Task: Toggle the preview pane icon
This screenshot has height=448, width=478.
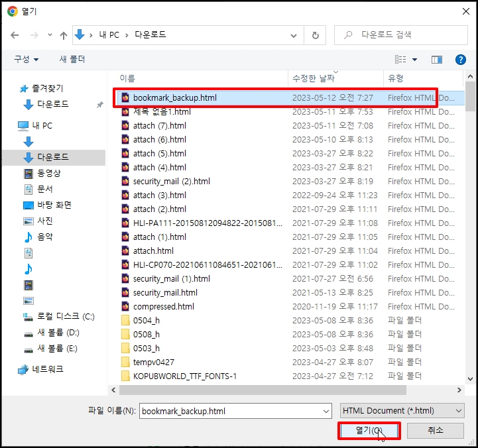Action: (436, 60)
